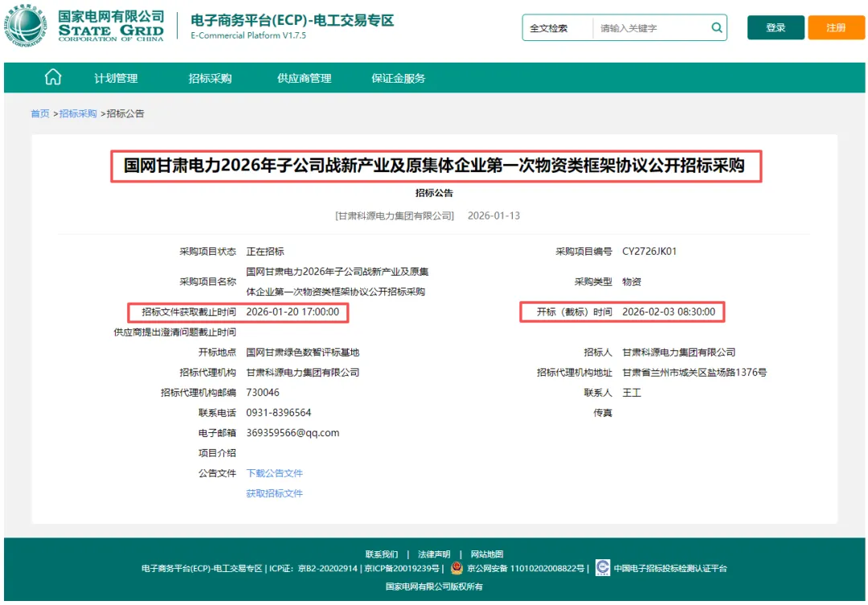Go to the home icon in navigation bar
This screenshot has width=868, height=605.
[53, 77]
